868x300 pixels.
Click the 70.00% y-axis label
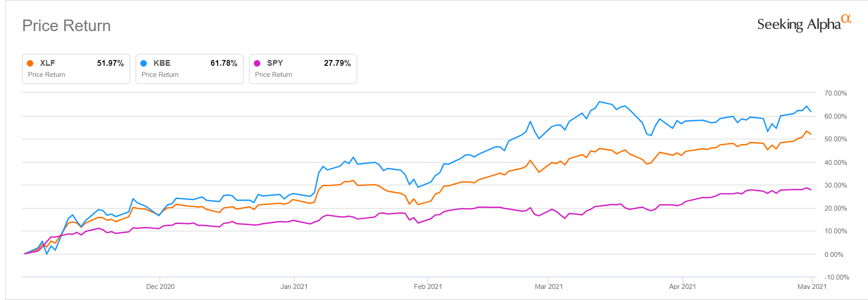coord(836,93)
